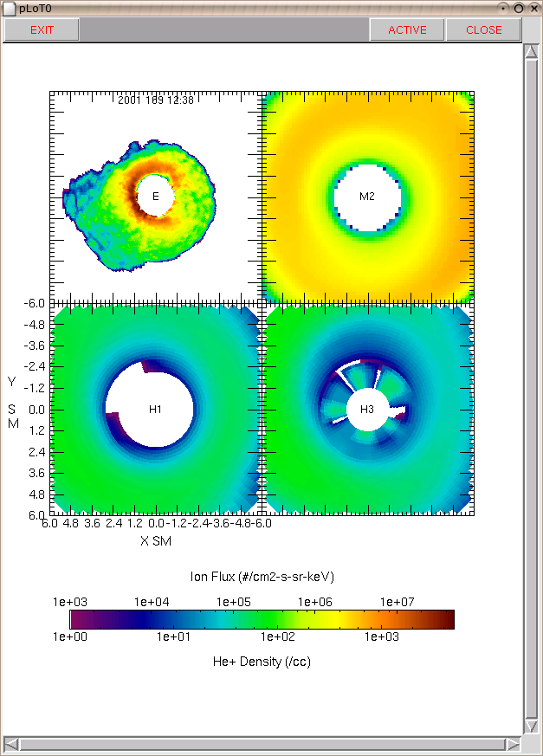Click the CLOSE button
543x756 pixels.
(484, 30)
